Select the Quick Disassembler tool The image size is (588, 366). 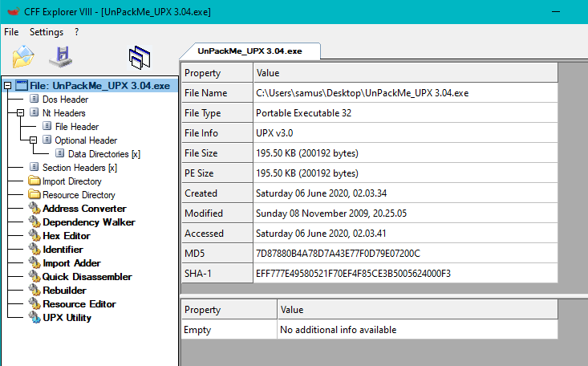tap(87, 277)
